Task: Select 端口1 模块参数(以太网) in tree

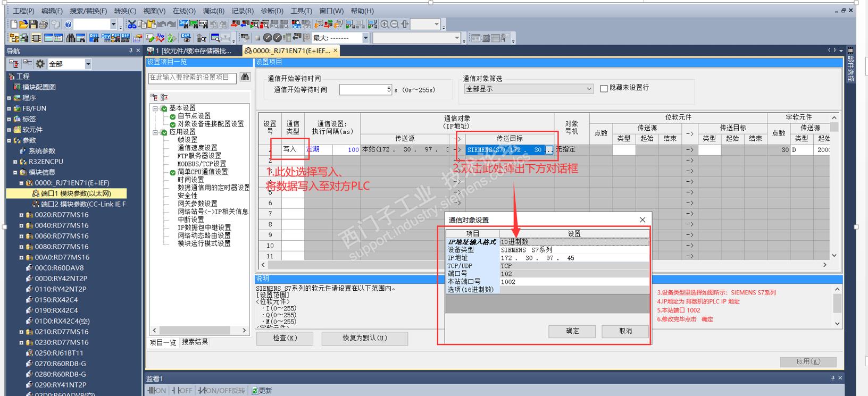Action: tap(76, 193)
